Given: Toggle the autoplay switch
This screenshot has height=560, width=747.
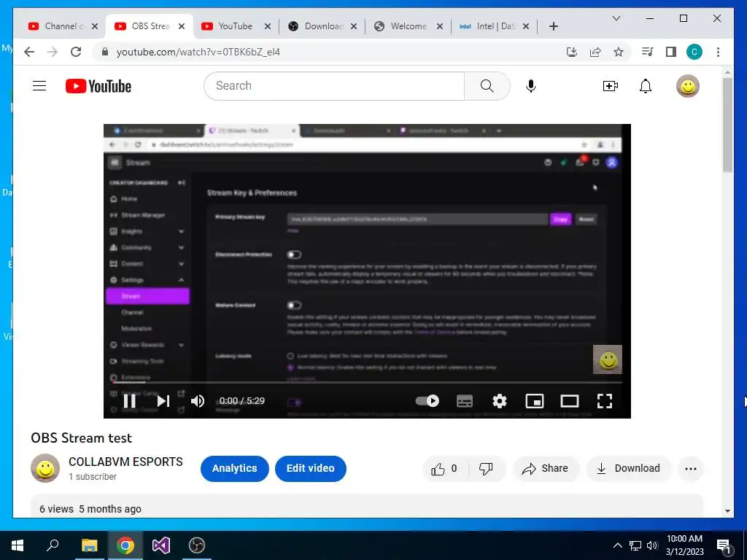Looking at the screenshot, I should coord(427,401).
